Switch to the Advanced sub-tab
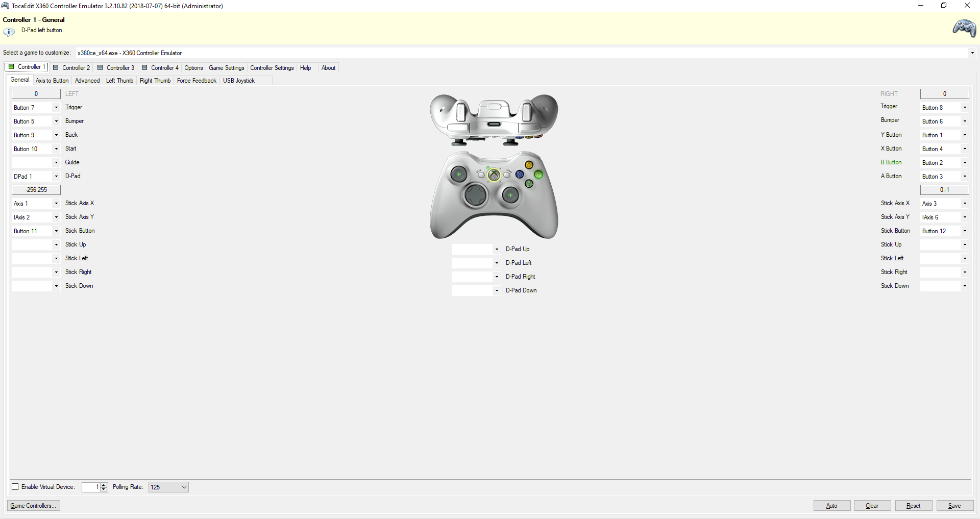 coord(87,81)
